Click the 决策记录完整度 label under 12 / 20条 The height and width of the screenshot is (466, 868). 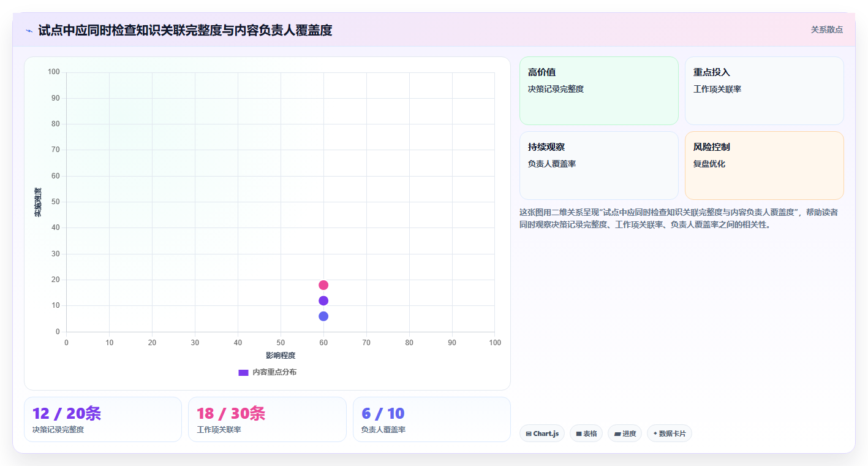[x=58, y=430]
